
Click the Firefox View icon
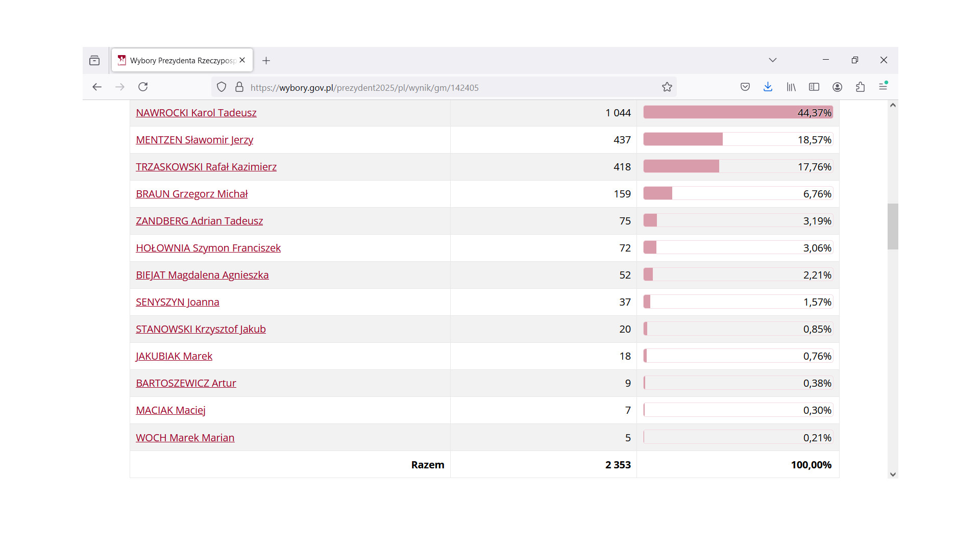(x=94, y=61)
